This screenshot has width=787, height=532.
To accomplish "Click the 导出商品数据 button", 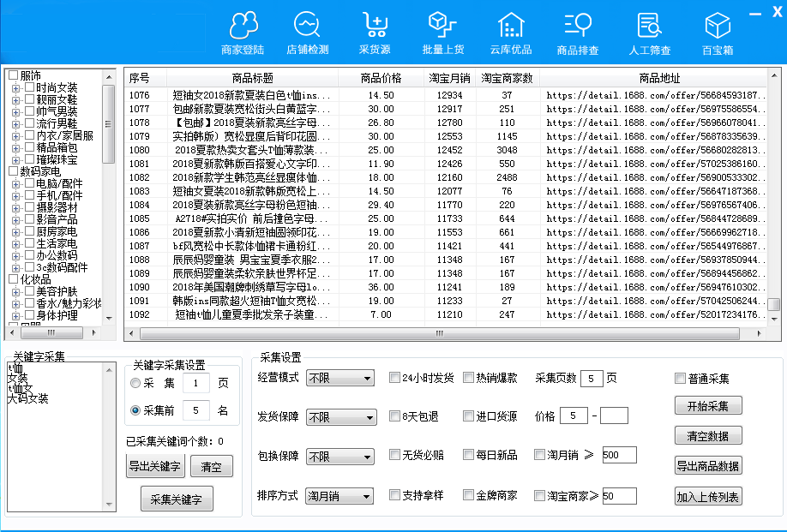I will (x=707, y=466).
